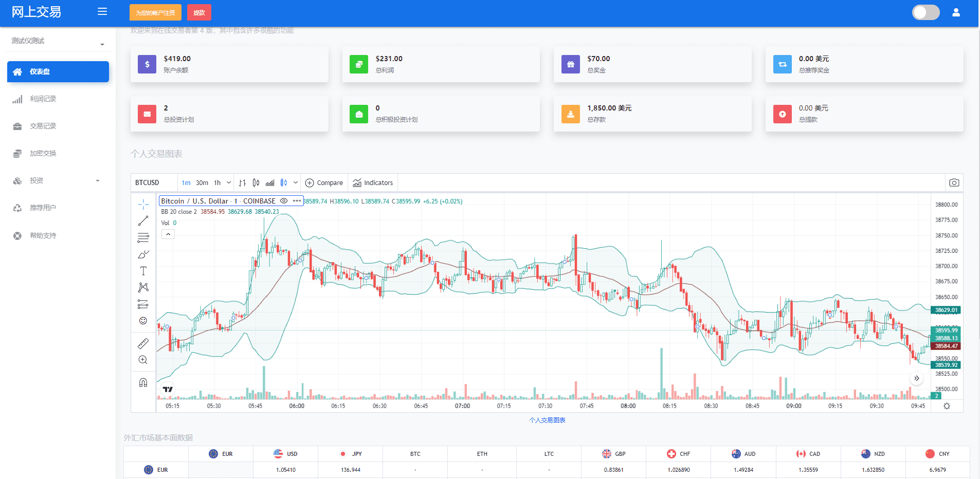Click the zoom in magnifier tool
Screen dimensions: 980x479
(x=143, y=360)
